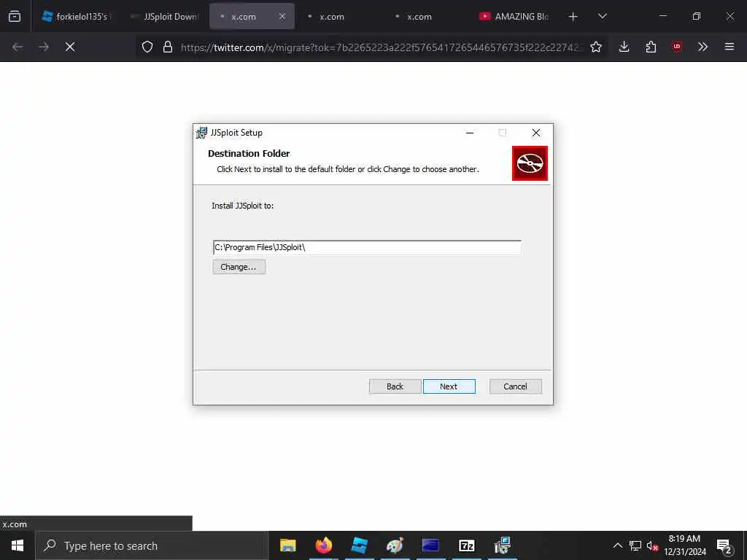Switch to the JJSploit Download tab
747x560 pixels.
pos(164,17)
